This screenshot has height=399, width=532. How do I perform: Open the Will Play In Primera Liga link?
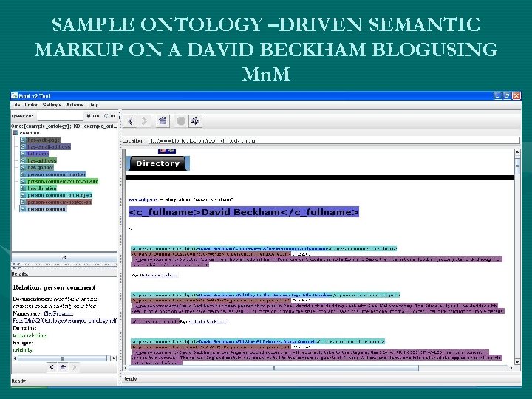pyautogui.click(x=265, y=295)
